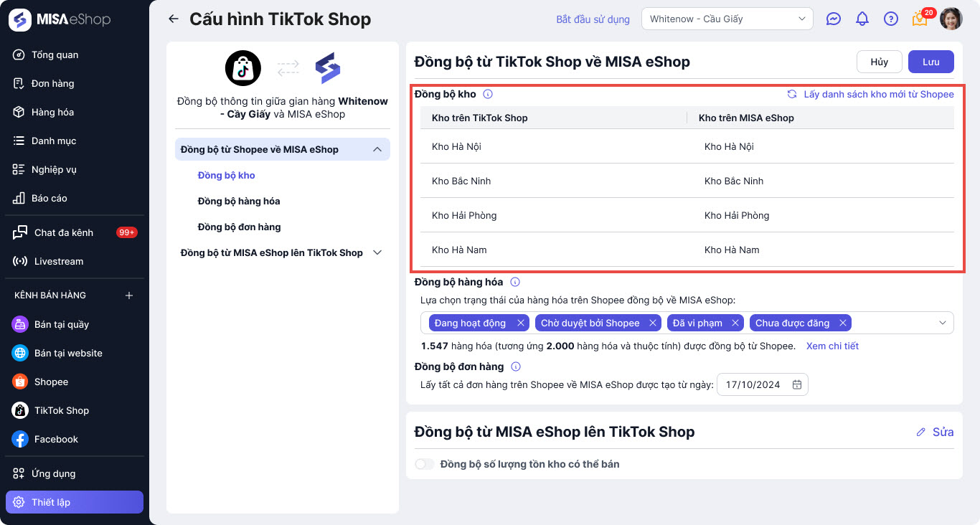Open the Xem chi tiết link

point(832,346)
